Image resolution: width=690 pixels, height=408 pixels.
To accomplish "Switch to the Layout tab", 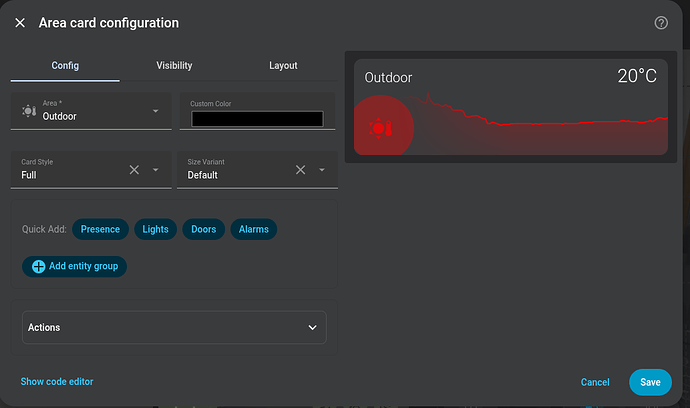I will click(283, 66).
